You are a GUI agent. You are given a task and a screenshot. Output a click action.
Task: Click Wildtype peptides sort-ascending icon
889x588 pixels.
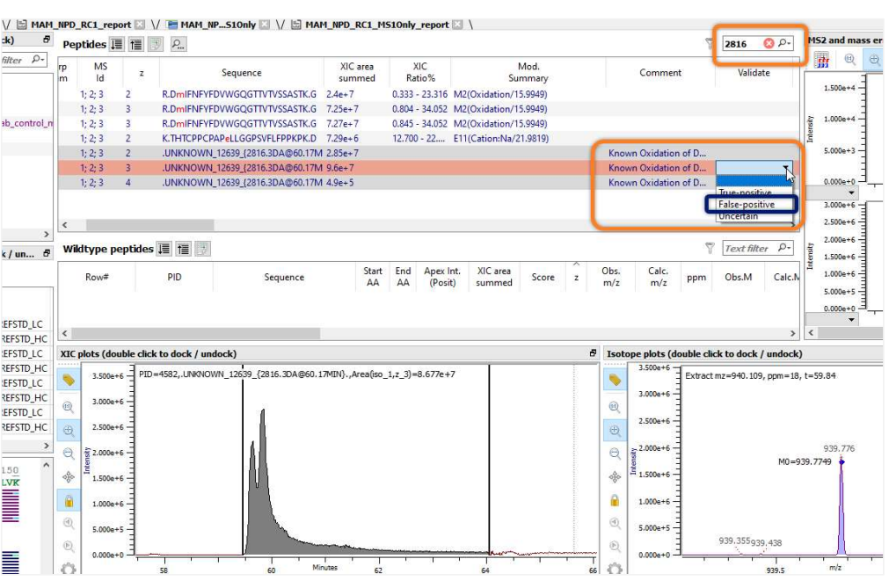[x=183, y=249]
